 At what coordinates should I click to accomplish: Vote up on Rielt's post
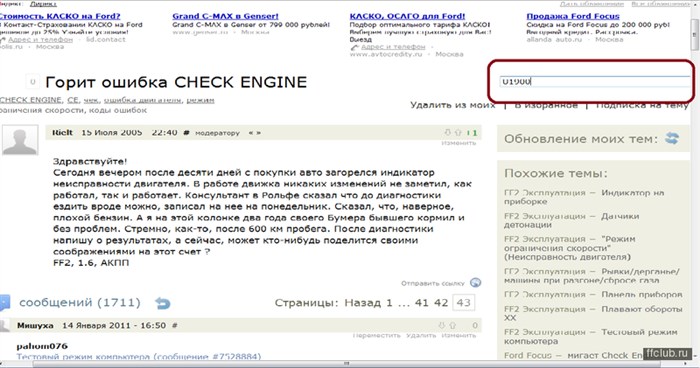[458, 132]
